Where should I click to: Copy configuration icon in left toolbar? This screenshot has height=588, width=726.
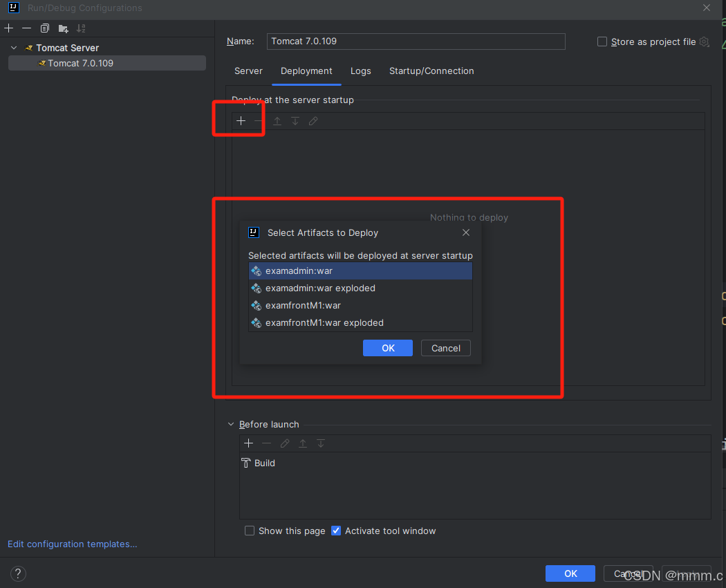[44, 28]
